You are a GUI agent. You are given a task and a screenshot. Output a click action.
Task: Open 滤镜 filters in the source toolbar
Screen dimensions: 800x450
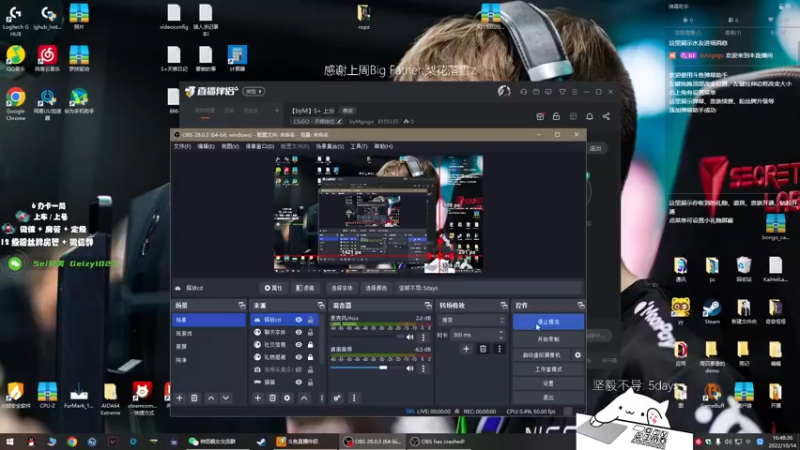pyautogui.click(x=305, y=288)
